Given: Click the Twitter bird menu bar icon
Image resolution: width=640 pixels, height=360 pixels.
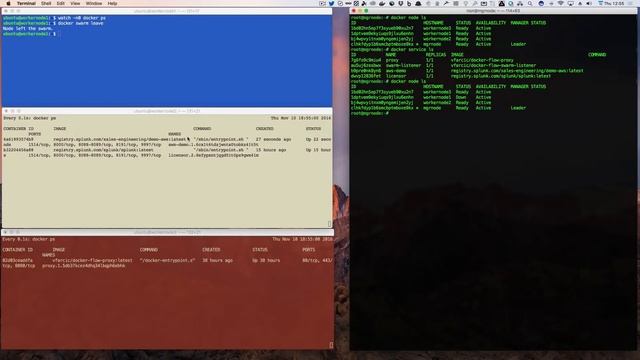Looking at the screenshot, I should tap(331, 3).
